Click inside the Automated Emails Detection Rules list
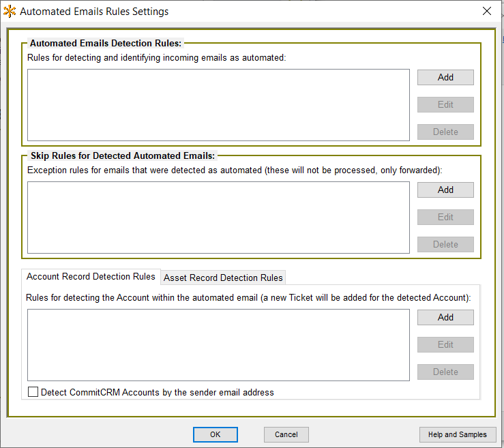This screenshot has width=504, height=448. pyautogui.click(x=218, y=104)
